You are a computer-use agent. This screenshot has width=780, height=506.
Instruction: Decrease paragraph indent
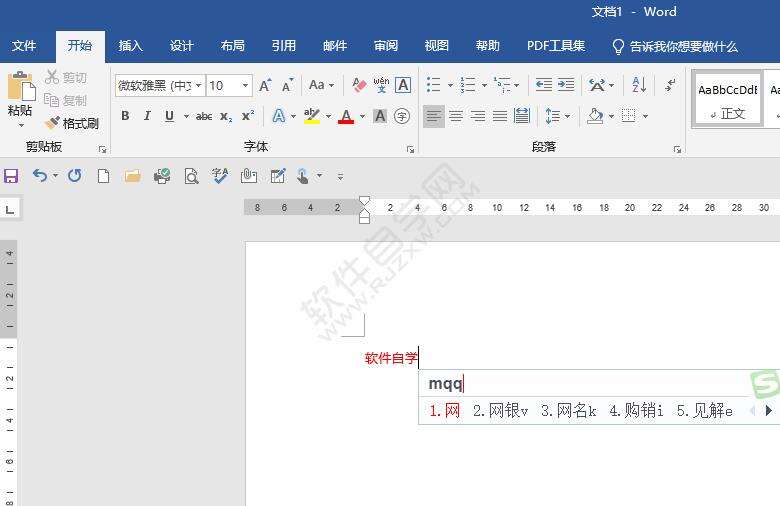pyautogui.click(x=544, y=85)
